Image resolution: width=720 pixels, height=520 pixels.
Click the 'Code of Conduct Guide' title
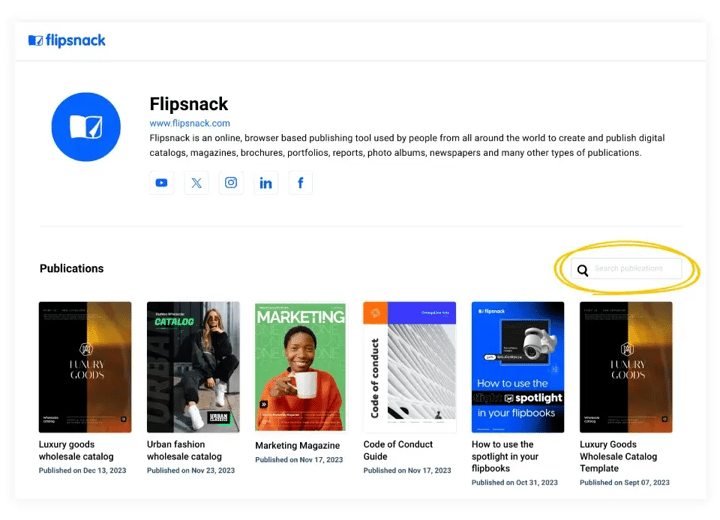(398, 450)
